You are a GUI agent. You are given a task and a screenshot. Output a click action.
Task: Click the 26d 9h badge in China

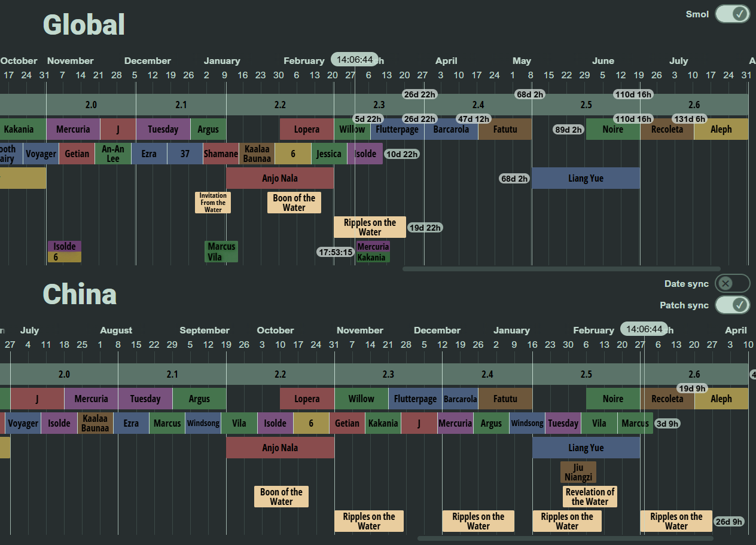pos(728,522)
